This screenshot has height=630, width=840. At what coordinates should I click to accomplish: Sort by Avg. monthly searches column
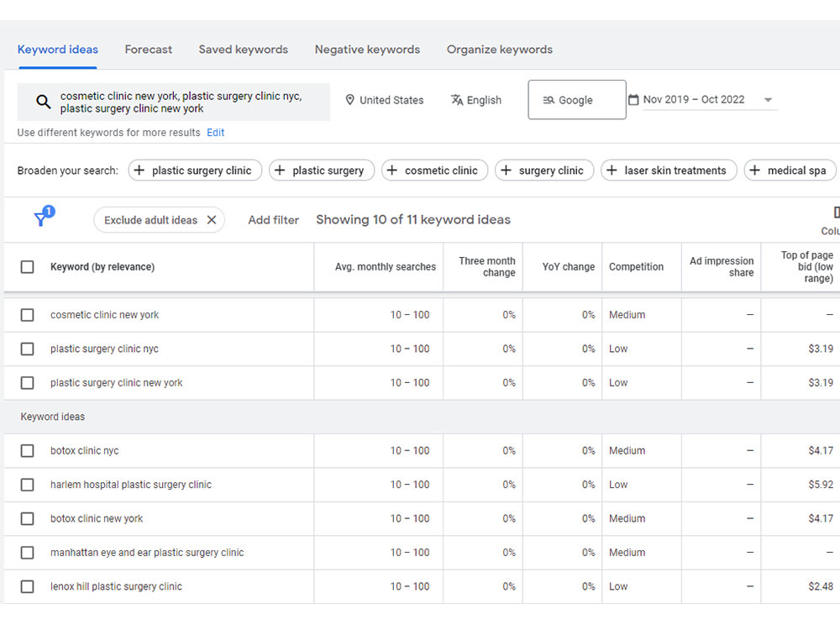click(386, 267)
